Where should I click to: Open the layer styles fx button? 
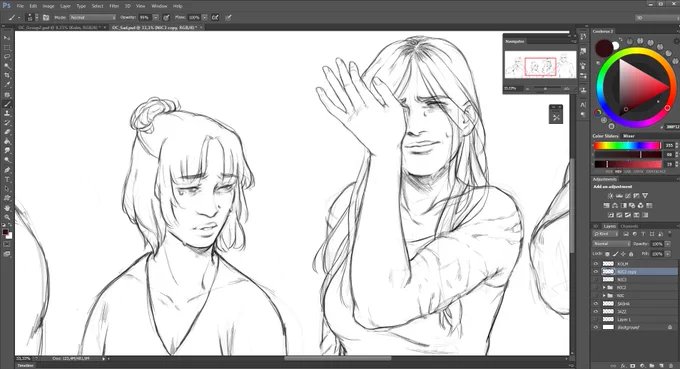pyautogui.click(x=624, y=366)
